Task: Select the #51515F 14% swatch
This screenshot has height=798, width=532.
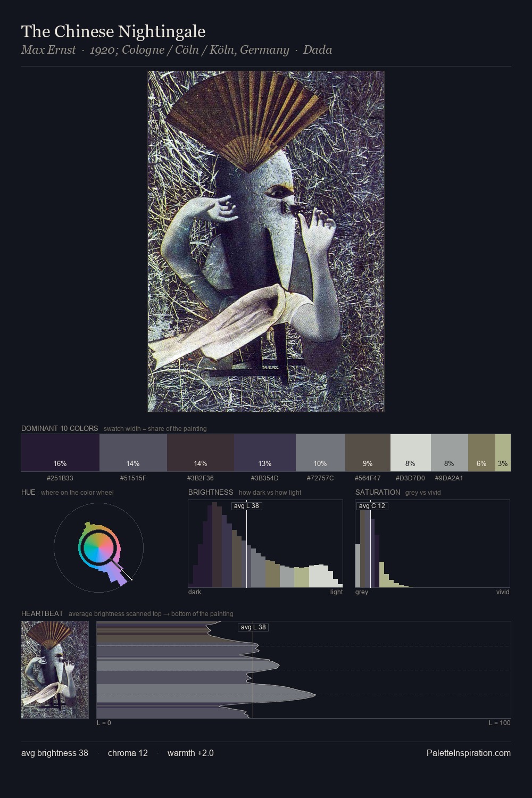Action: click(133, 453)
